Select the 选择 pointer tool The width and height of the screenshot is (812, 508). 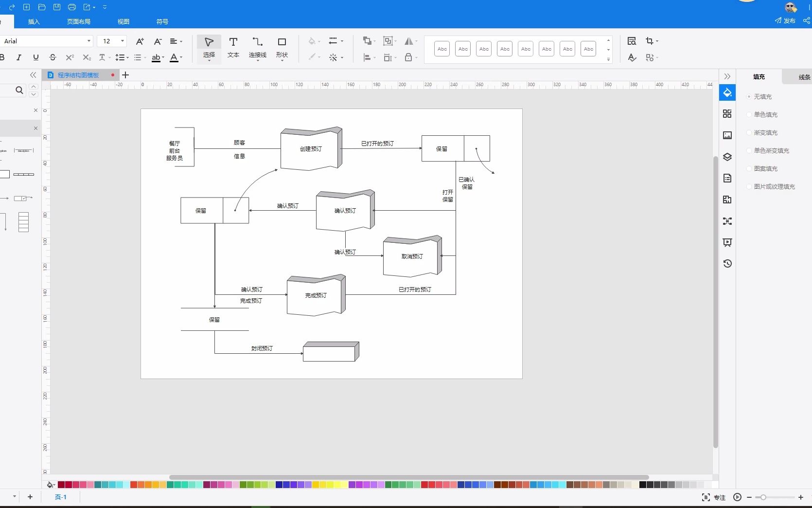click(209, 48)
